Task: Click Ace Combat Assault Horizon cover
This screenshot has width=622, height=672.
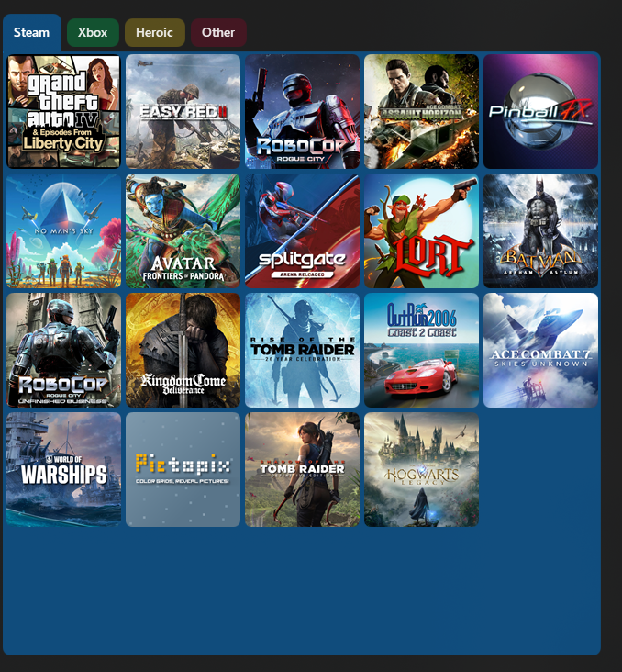Action: click(421, 112)
